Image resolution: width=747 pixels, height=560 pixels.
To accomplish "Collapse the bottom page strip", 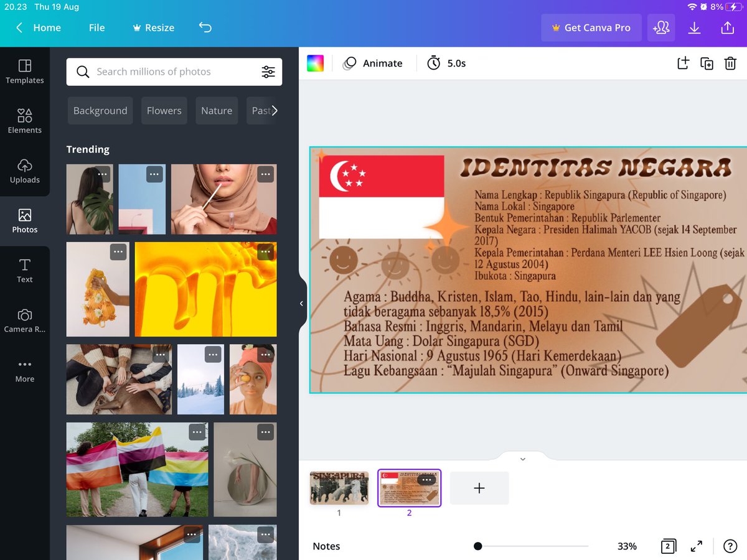I will (523, 459).
